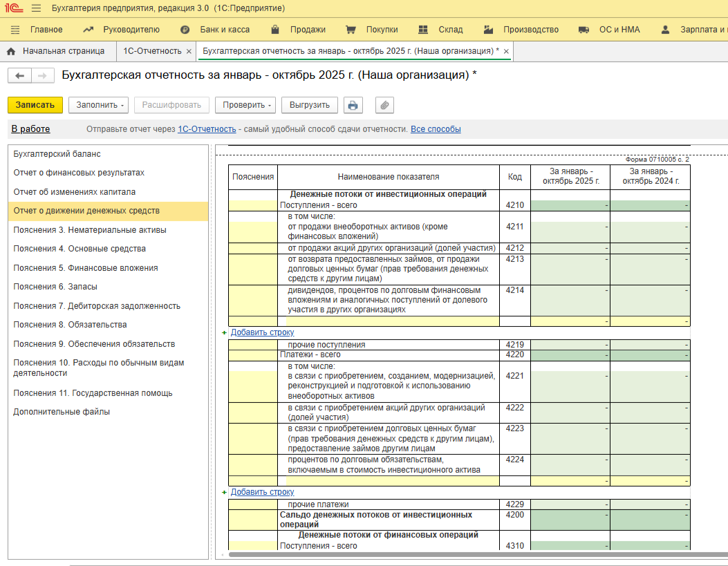Click the 2025 value cell for code 4211
728x566 pixels.
pyautogui.click(x=570, y=227)
